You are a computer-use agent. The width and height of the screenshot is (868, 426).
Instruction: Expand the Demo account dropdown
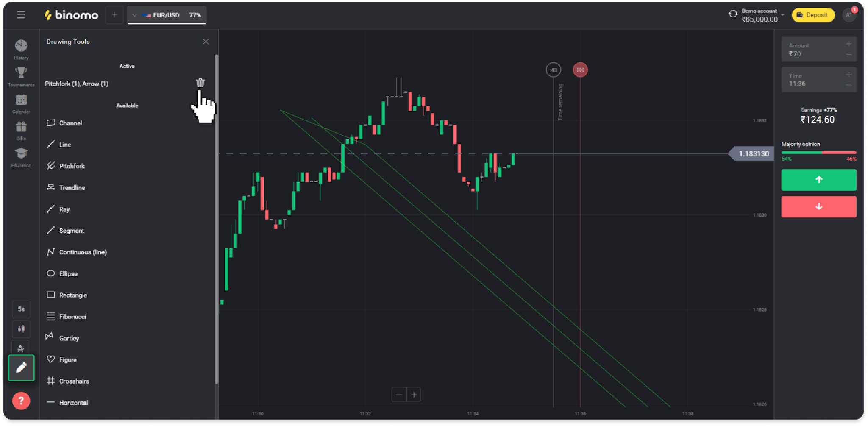pyautogui.click(x=782, y=15)
